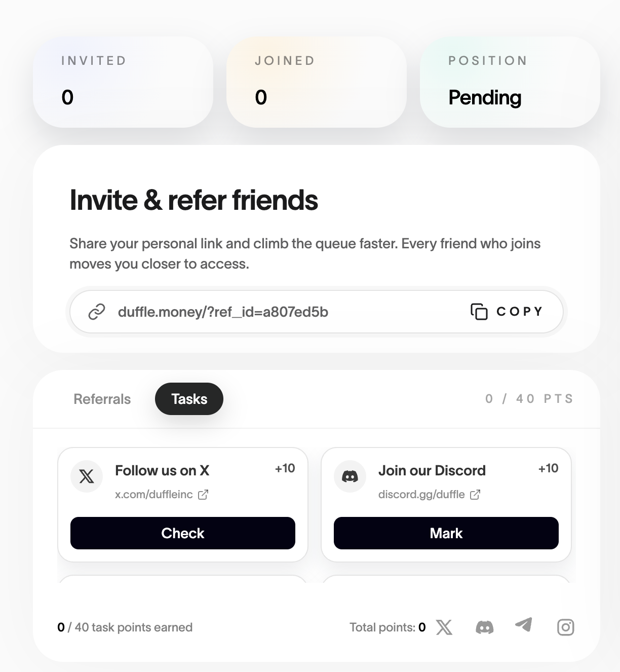Image resolution: width=620 pixels, height=672 pixels.
Task: Click the Position Pending stat card
Action: pos(510,82)
